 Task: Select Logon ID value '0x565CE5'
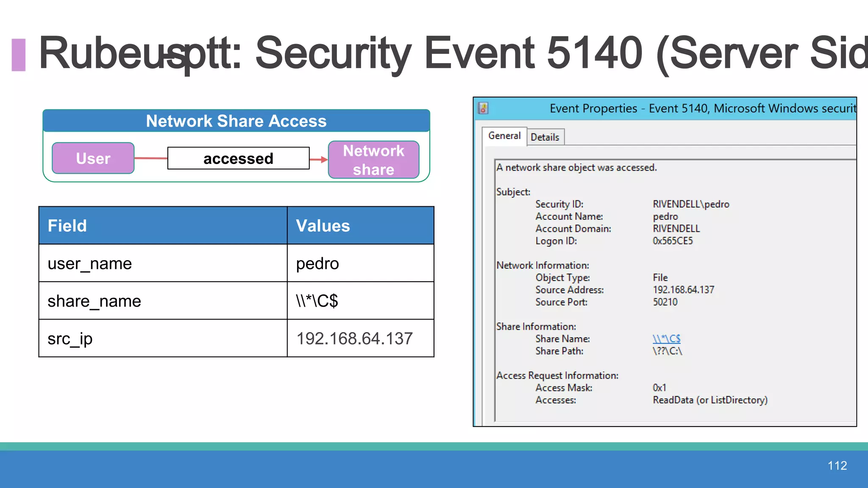click(673, 241)
